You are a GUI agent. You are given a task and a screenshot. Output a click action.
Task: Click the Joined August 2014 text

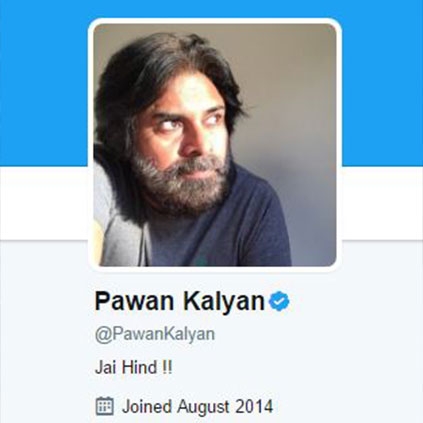197,407
